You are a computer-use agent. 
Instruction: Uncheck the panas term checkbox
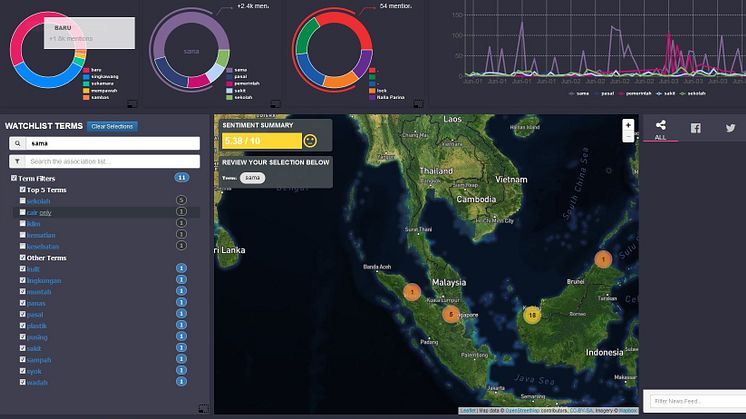[x=22, y=303]
